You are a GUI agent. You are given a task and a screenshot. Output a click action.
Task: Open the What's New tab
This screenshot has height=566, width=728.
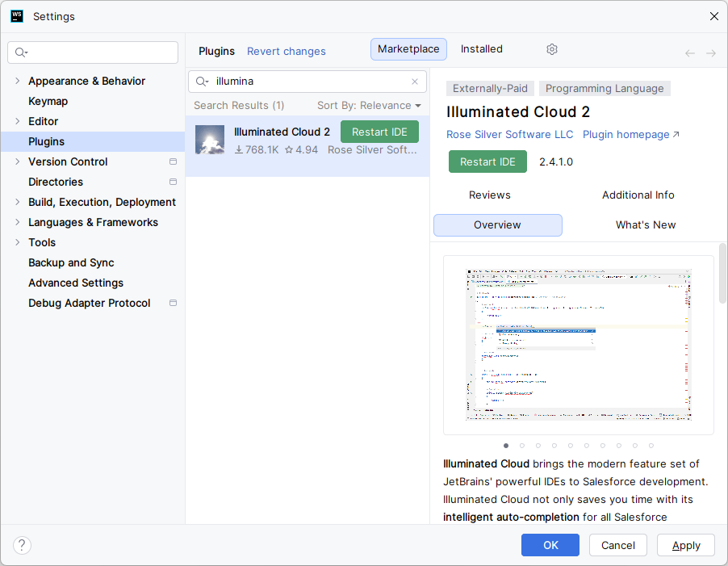[x=646, y=225]
